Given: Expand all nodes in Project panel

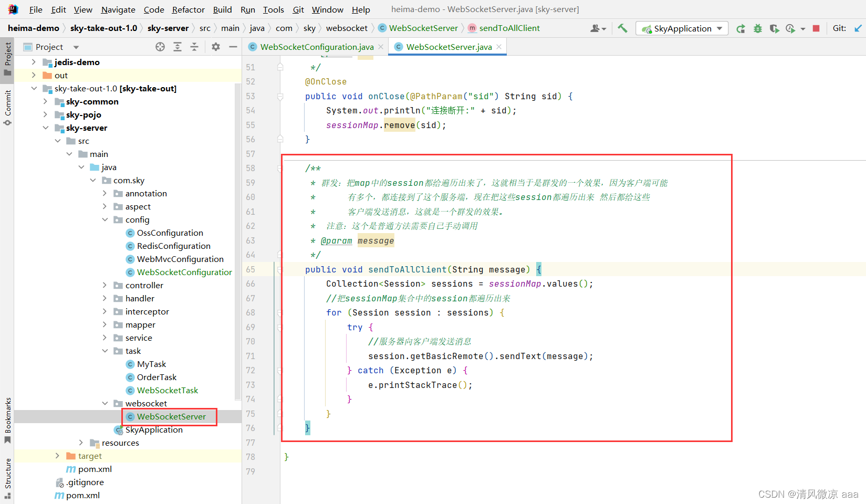Looking at the screenshot, I should (x=178, y=47).
